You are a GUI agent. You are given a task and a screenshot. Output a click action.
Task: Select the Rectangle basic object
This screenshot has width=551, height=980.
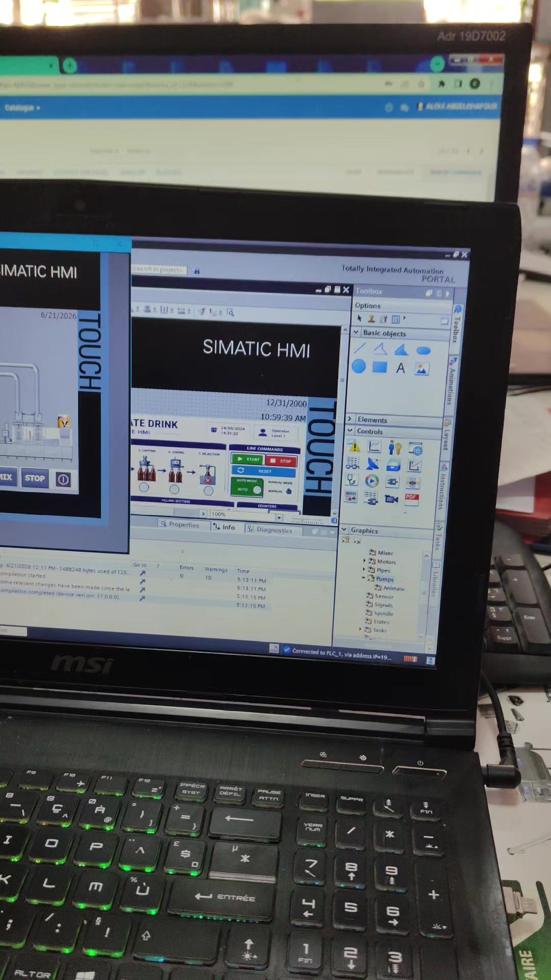tap(380, 367)
